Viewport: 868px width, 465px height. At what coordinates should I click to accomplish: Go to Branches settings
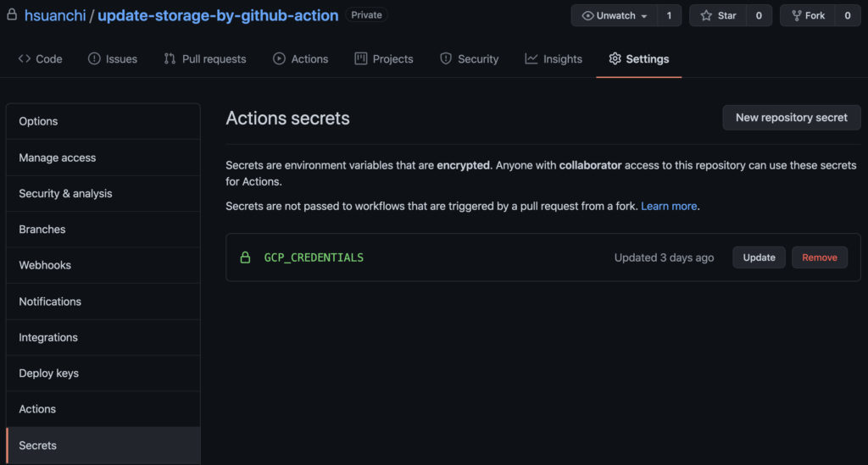point(103,230)
